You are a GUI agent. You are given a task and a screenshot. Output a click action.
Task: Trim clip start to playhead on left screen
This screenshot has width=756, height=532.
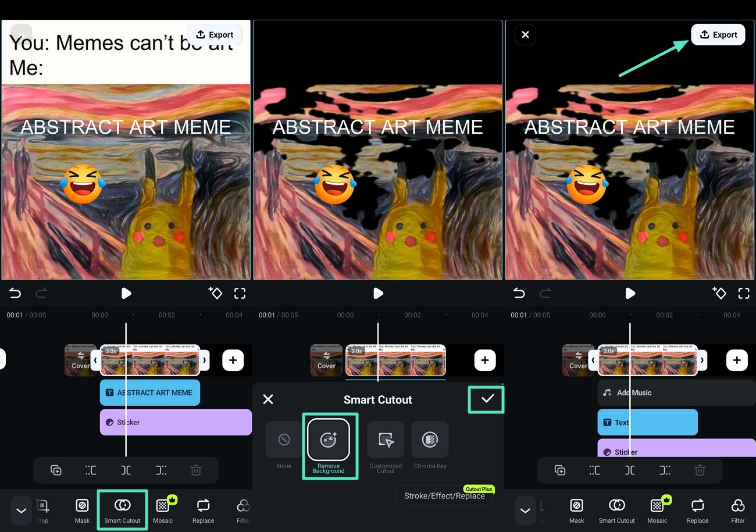coord(91,470)
